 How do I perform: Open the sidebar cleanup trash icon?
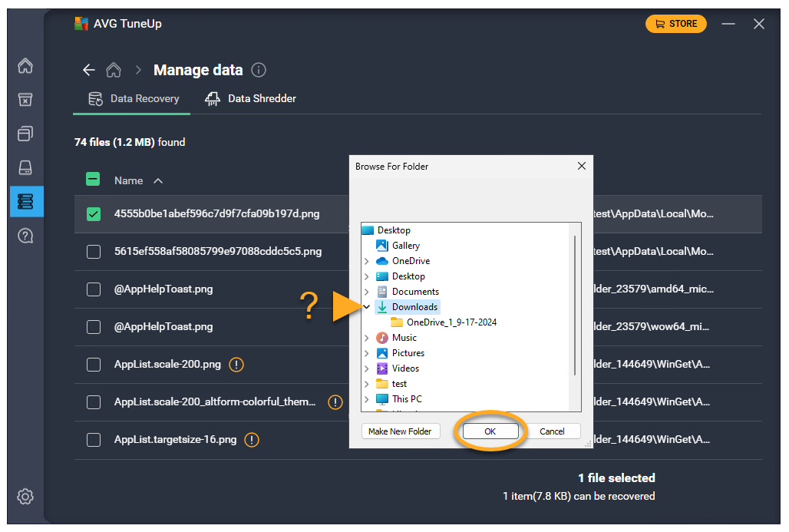(25, 100)
